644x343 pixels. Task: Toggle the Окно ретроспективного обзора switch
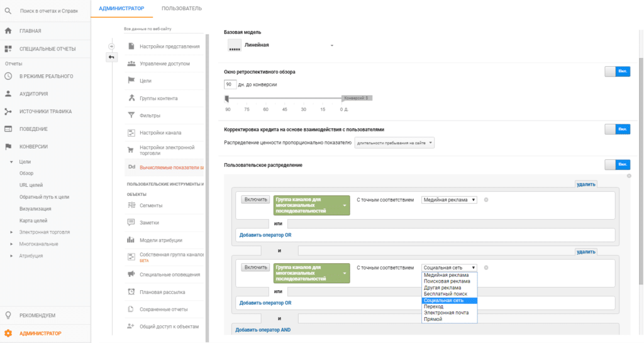(618, 72)
